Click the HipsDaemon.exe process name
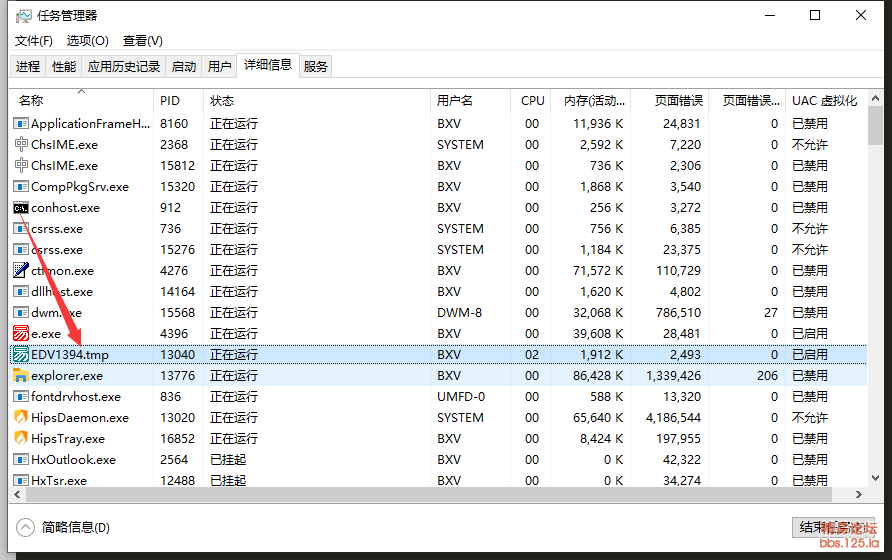The image size is (892, 560). [80, 418]
